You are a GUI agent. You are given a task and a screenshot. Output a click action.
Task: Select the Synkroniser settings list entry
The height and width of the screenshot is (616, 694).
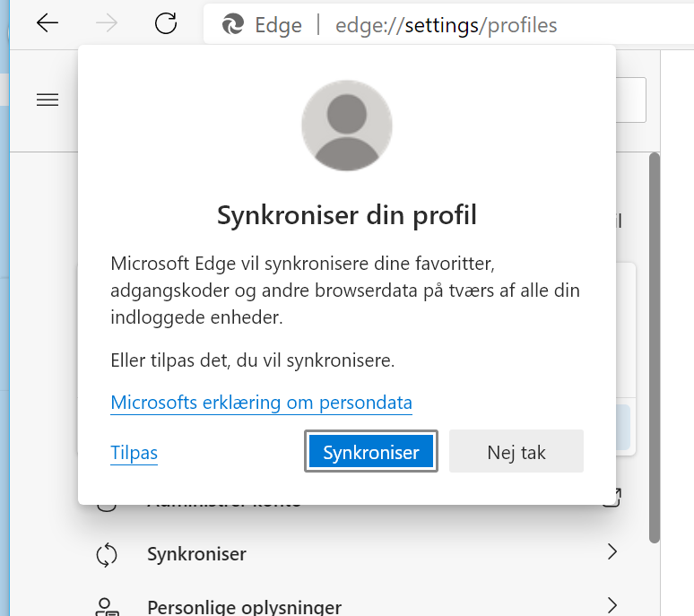196,554
